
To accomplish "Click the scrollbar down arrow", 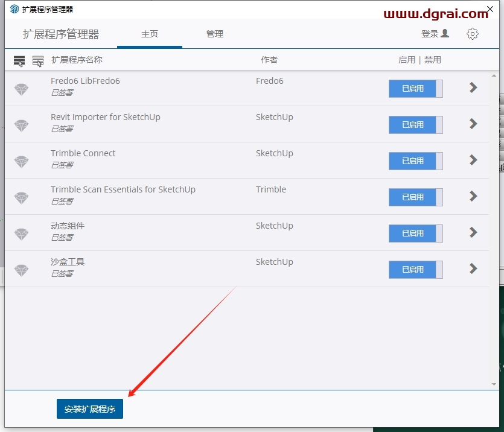I will [494, 384].
